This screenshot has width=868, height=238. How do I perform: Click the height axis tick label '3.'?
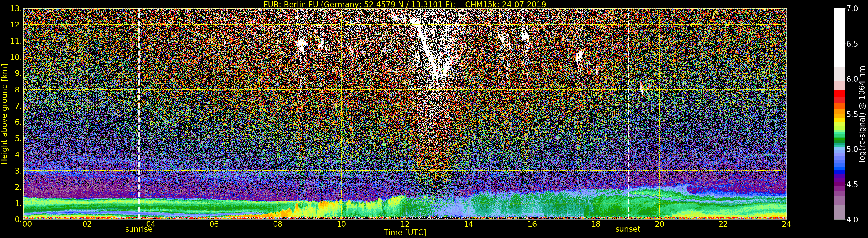point(18,171)
